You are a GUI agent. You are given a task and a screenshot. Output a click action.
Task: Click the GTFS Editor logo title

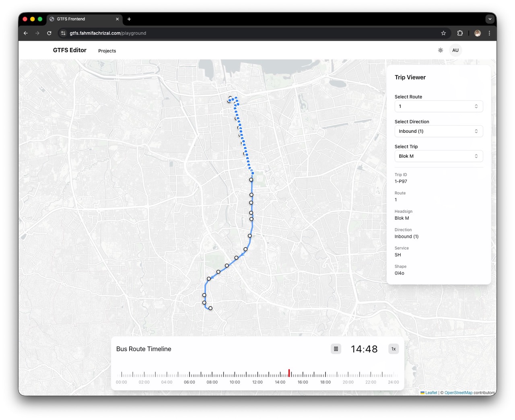click(x=70, y=50)
